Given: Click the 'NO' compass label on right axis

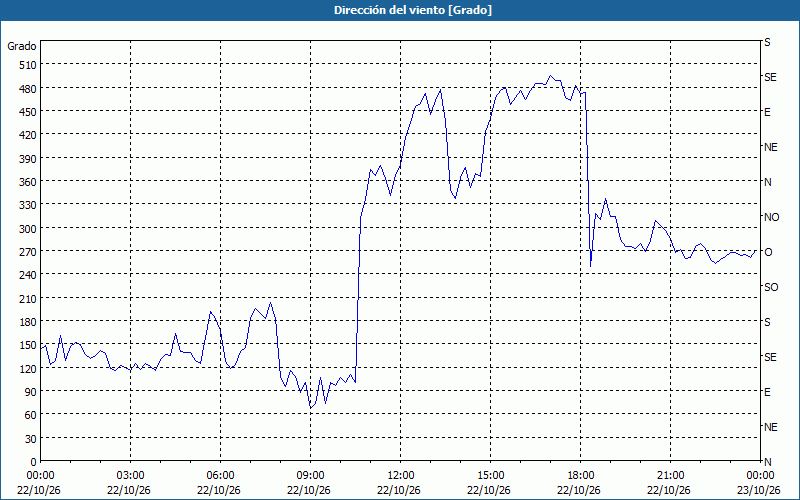Looking at the screenshot, I should (771, 217).
